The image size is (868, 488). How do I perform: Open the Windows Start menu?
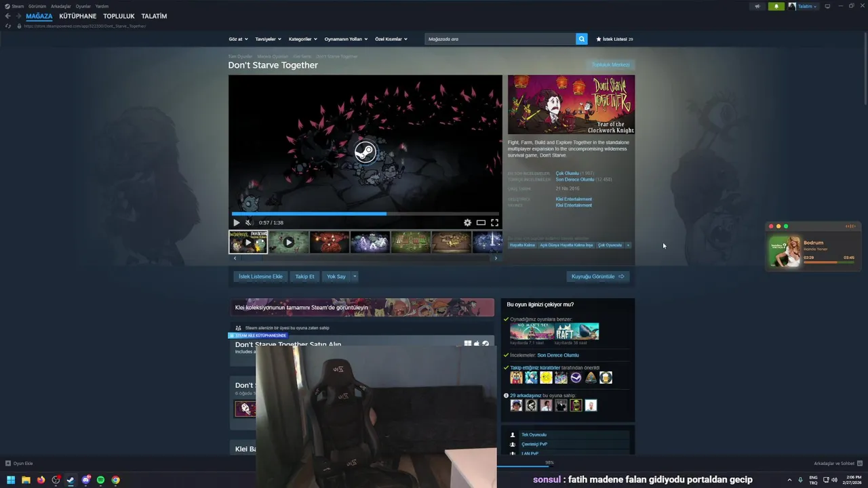11,480
